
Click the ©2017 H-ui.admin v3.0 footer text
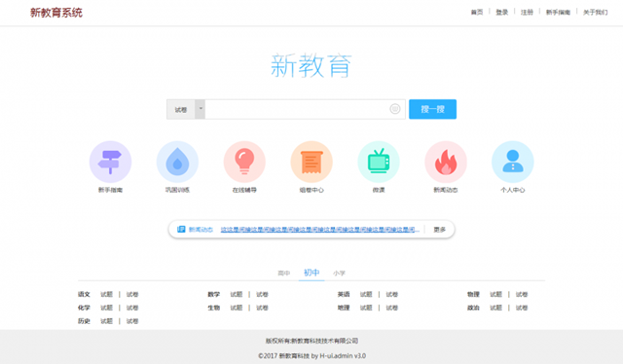tap(311, 355)
